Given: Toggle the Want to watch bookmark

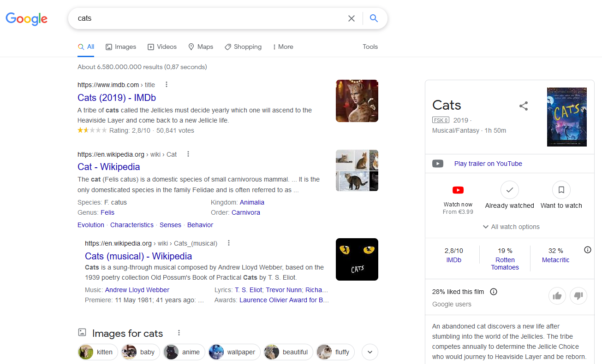Looking at the screenshot, I should click(561, 190).
